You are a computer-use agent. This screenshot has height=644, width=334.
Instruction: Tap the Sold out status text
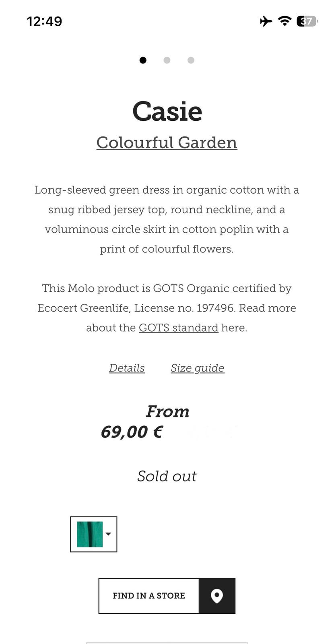pyautogui.click(x=167, y=476)
